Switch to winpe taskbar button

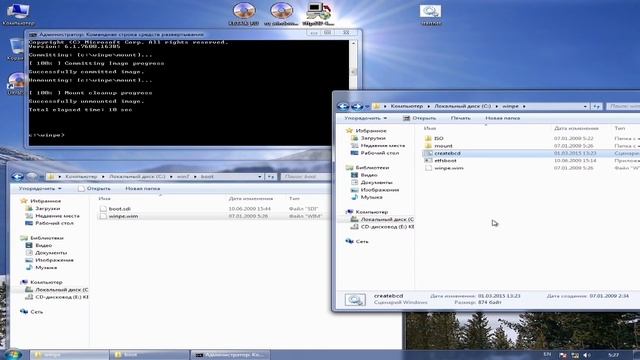(69, 355)
